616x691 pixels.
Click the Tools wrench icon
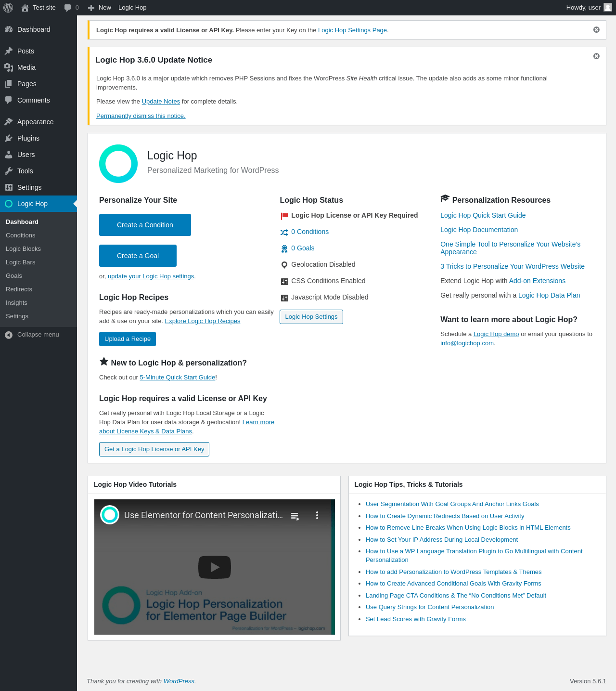coord(9,171)
